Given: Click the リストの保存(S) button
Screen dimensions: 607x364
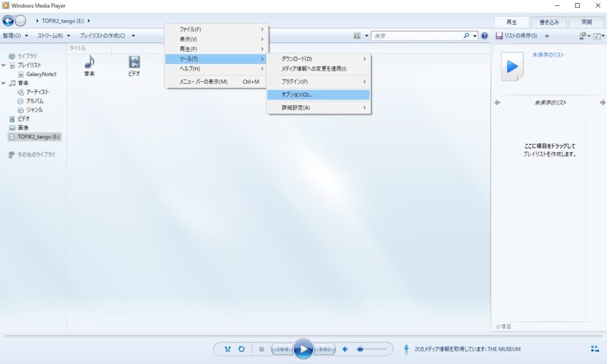Looking at the screenshot, I should pyautogui.click(x=517, y=36).
